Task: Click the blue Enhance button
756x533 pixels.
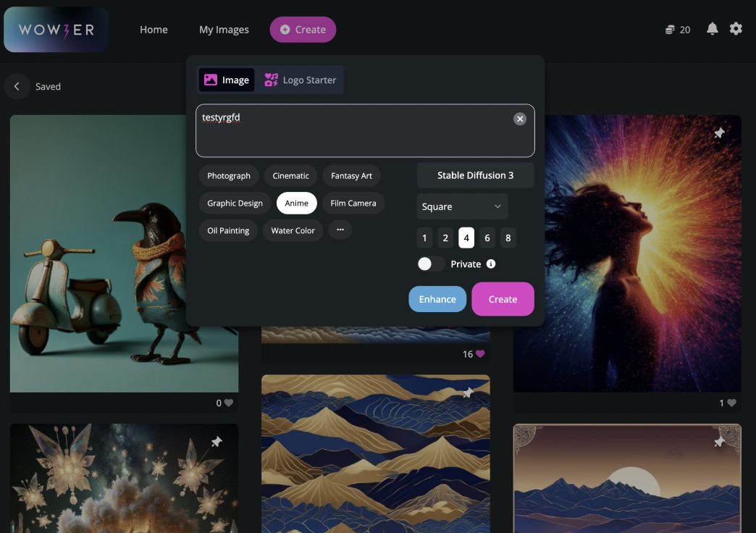Action: click(437, 299)
